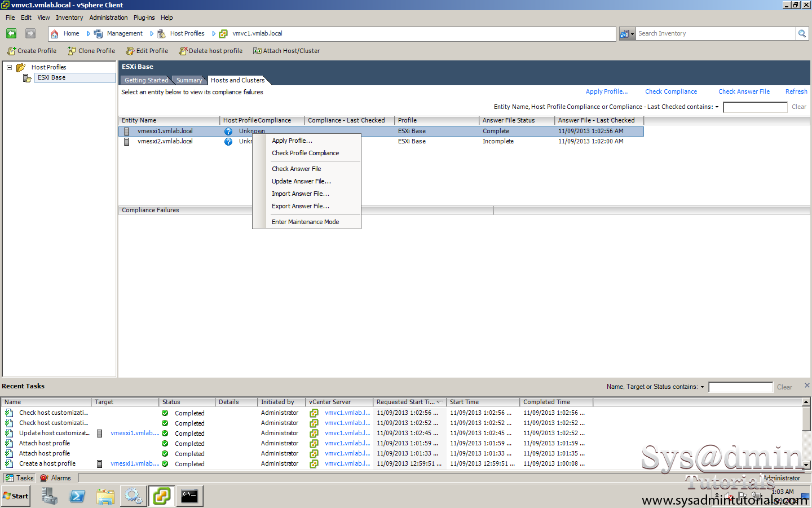This screenshot has height=508, width=812.
Task: Open the Plug-ins menu
Action: coord(144,17)
